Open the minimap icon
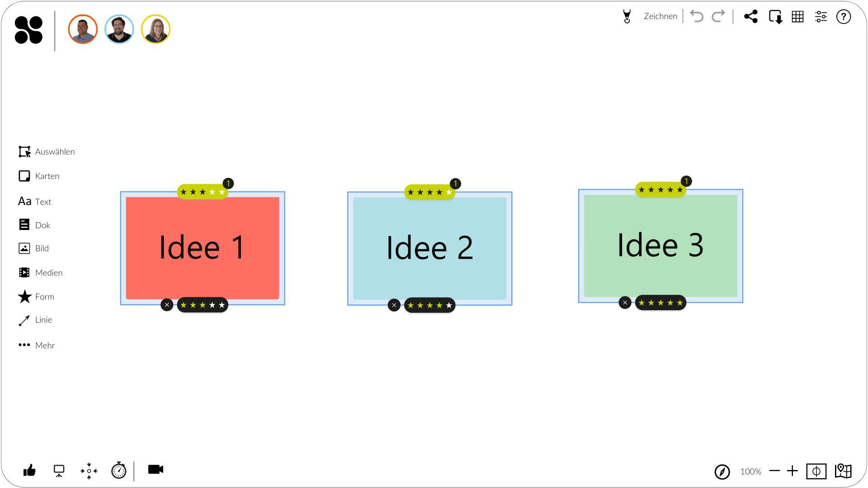The image size is (868, 488). tap(843, 471)
